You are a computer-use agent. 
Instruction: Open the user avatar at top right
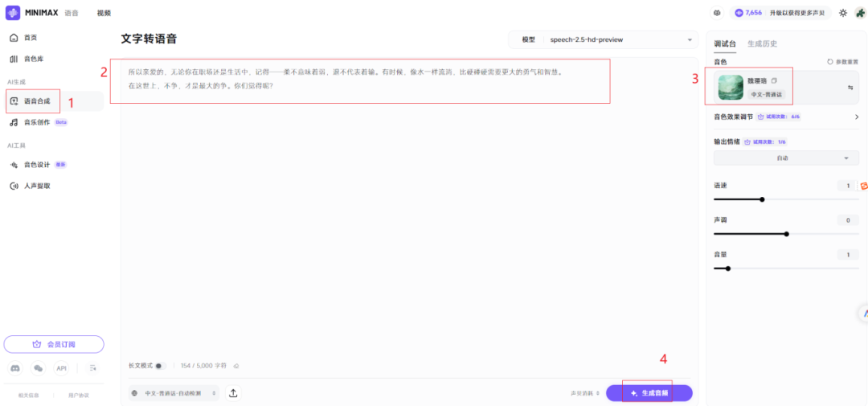[858, 13]
